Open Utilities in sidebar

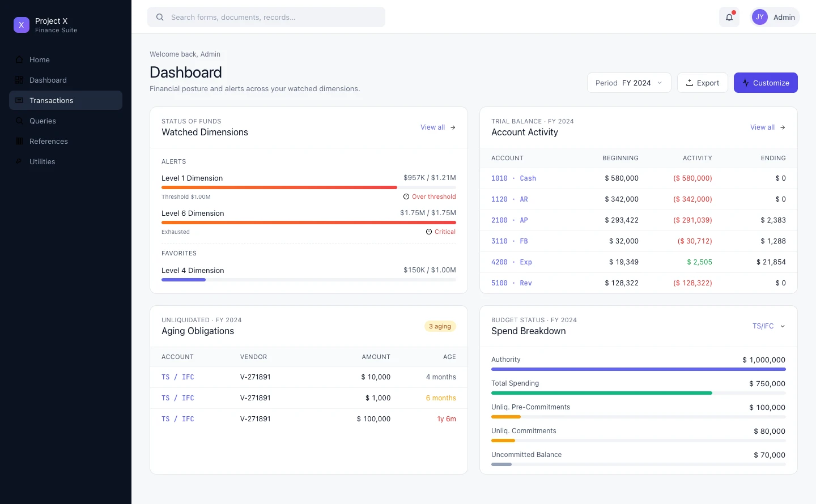click(66, 161)
